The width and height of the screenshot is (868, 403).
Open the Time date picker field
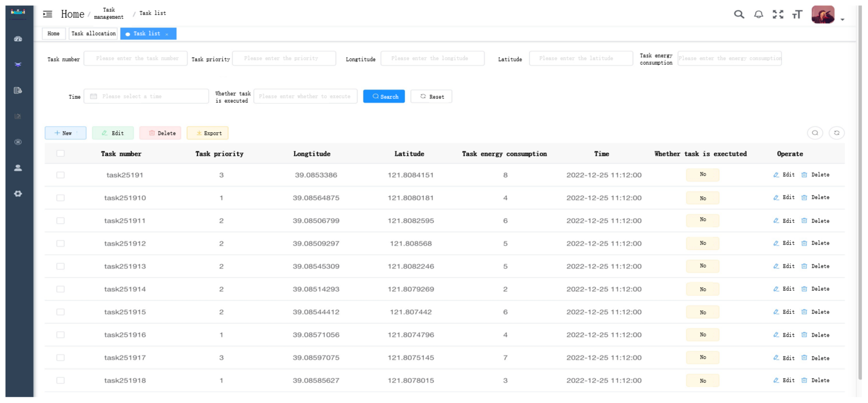pyautogui.click(x=146, y=96)
